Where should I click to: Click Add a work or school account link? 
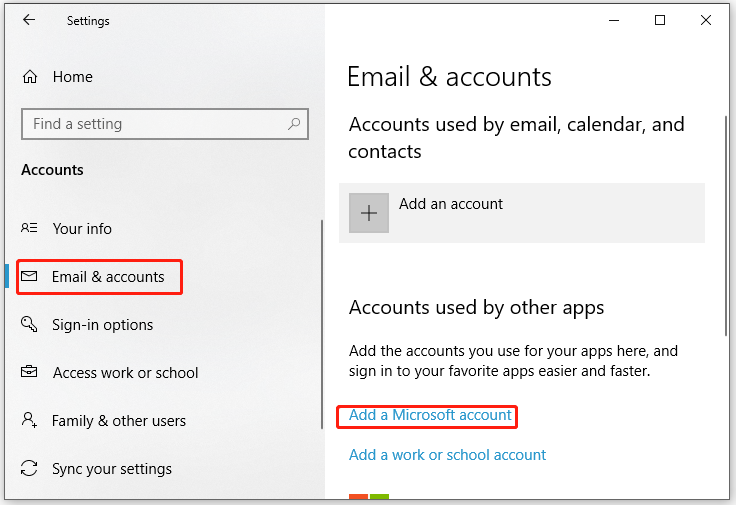(x=447, y=455)
